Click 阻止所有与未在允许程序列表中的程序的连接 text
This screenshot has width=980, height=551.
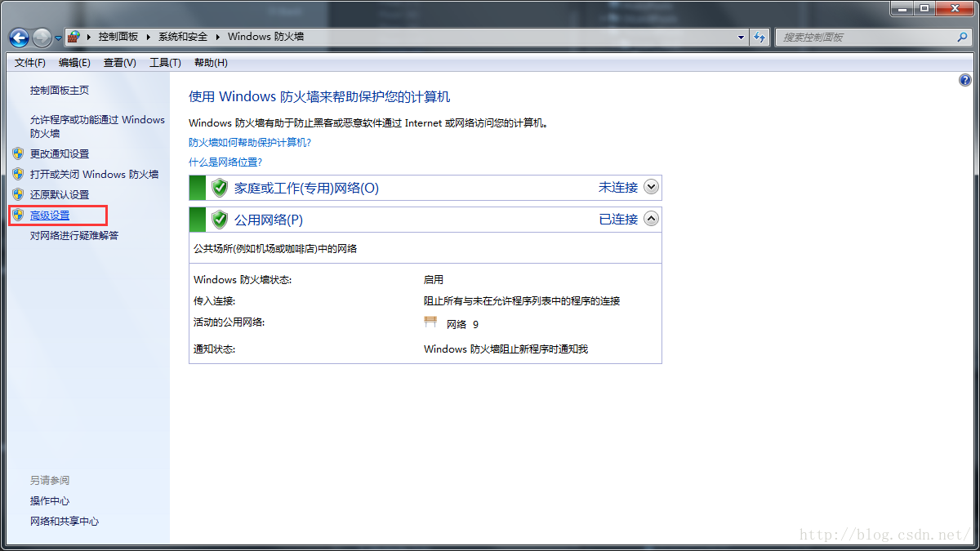[x=522, y=301]
